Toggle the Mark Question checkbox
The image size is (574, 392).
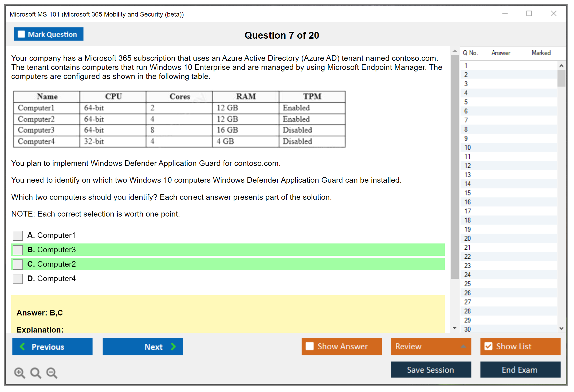tap(21, 34)
